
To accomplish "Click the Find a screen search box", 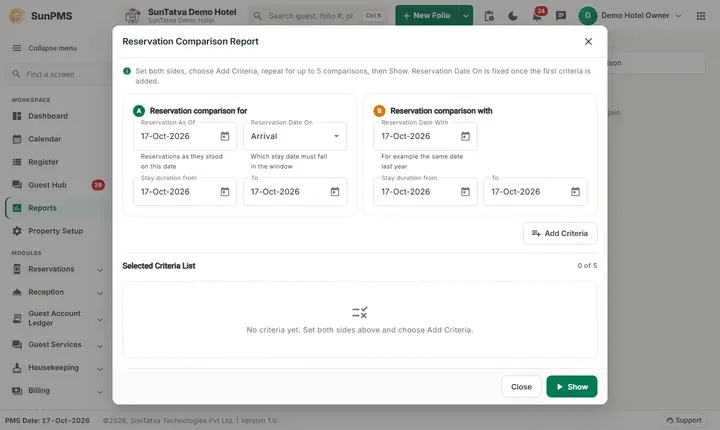I will click(57, 74).
